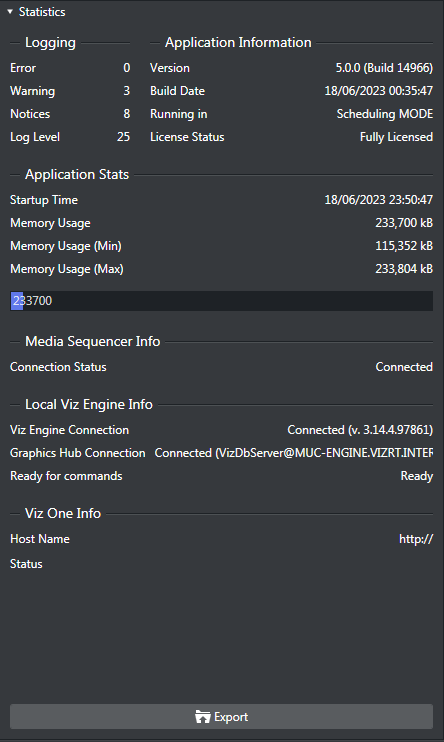Click the Export button icon
This screenshot has height=742, width=444.
pyautogui.click(x=203, y=716)
